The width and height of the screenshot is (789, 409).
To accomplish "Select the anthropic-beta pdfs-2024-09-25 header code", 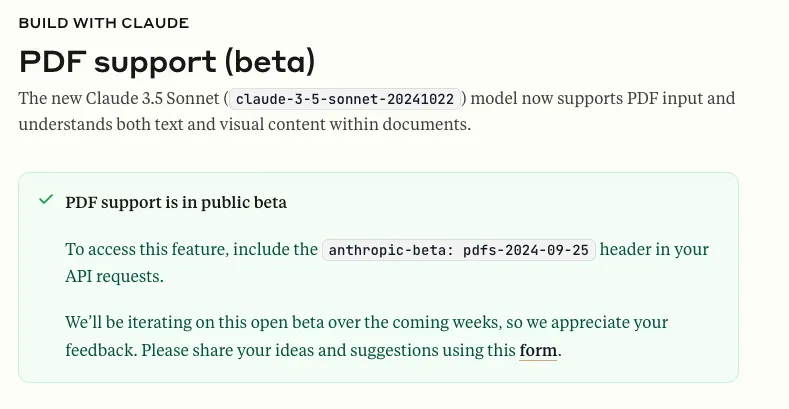I will tap(459, 250).
